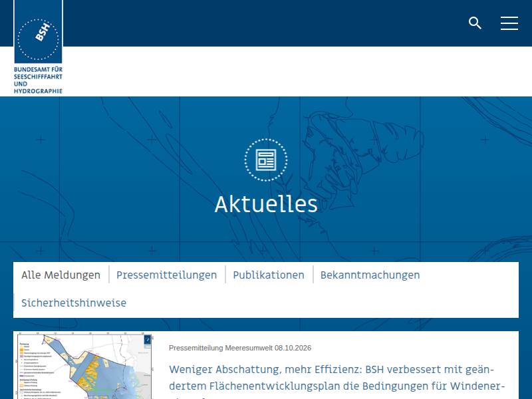This screenshot has width=532, height=399.
Task: Open the search magnifier icon
Action: click(475, 23)
